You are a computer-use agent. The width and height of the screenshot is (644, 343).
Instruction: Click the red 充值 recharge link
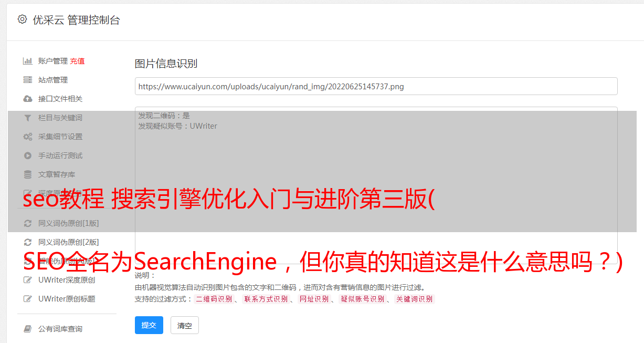point(77,61)
